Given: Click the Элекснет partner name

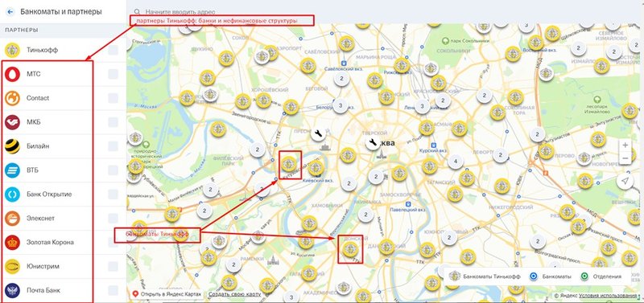Looking at the screenshot, I should [41, 219].
